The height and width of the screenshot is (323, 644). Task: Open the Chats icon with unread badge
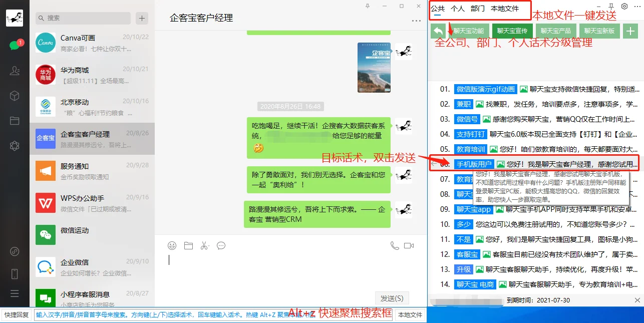(15, 45)
